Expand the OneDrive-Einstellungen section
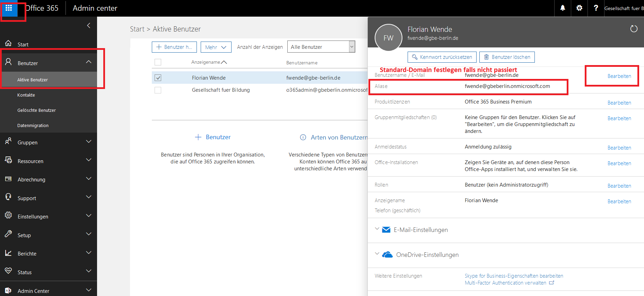Viewport: 644px width, 296px height. tap(377, 254)
